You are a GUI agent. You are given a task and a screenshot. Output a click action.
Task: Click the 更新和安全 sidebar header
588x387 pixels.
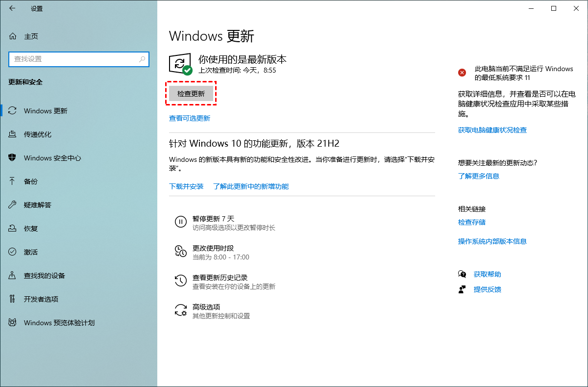[25, 82]
